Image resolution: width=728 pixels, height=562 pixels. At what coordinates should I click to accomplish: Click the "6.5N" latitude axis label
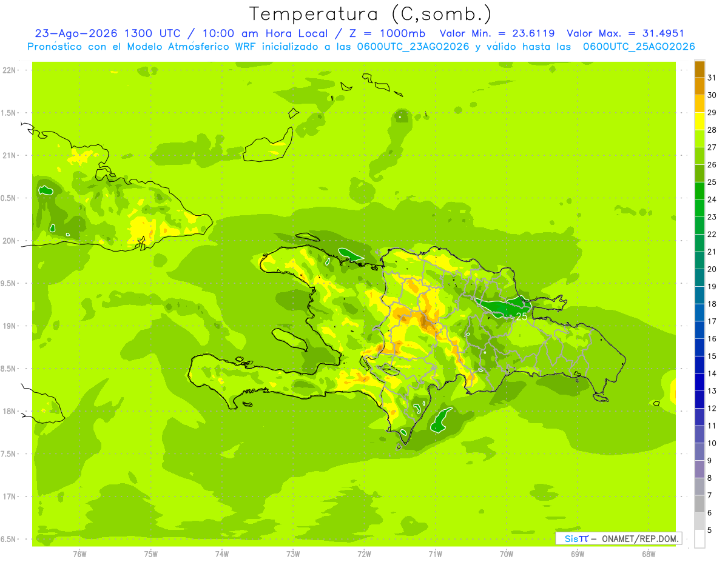click(x=8, y=539)
